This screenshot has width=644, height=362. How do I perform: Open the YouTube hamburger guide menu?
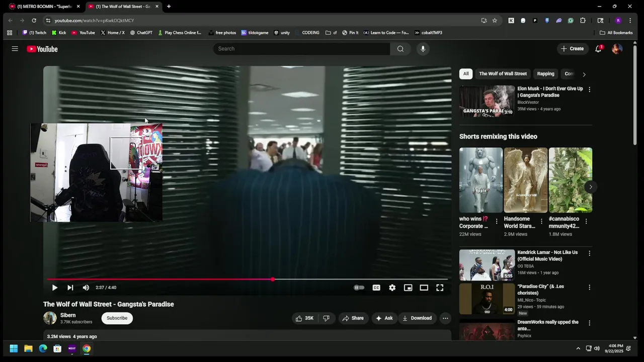click(x=15, y=49)
